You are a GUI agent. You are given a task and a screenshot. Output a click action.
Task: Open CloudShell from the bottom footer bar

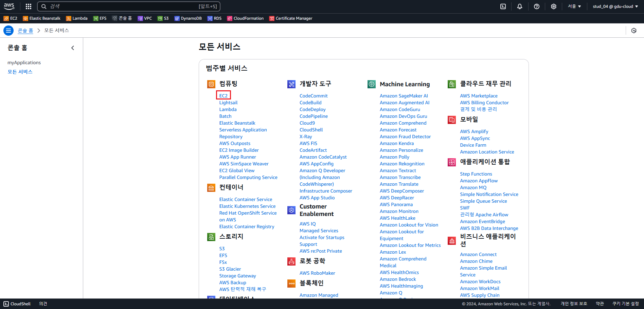pos(17,304)
